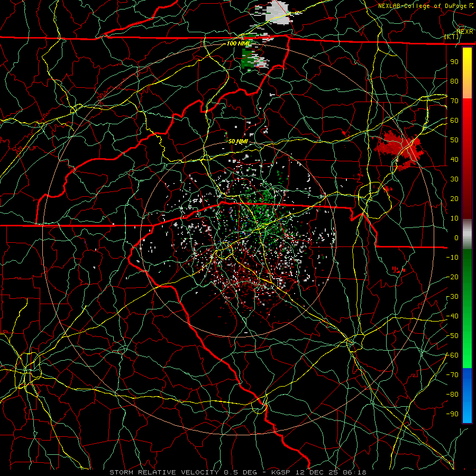Click the 70 value on velocity scale

click(454, 101)
